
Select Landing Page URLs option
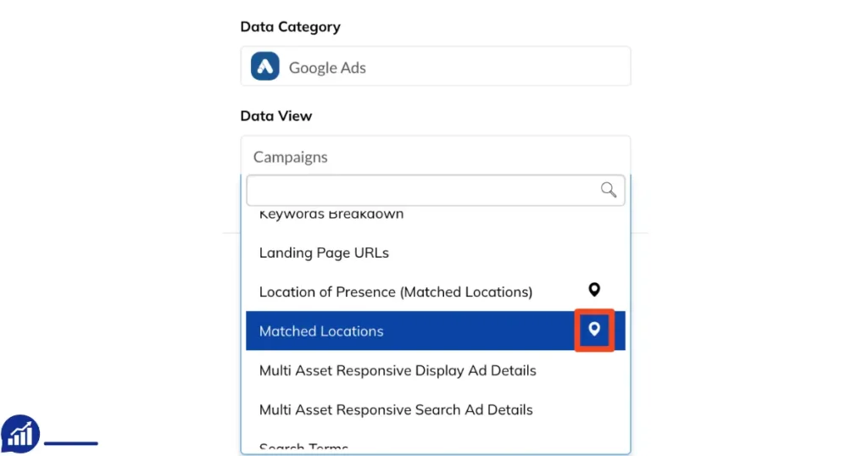tap(436, 253)
